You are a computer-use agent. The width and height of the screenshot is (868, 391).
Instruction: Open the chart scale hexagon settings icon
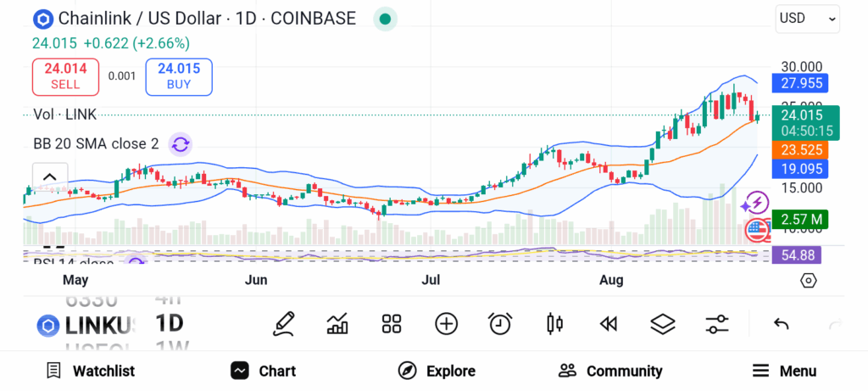tap(808, 280)
